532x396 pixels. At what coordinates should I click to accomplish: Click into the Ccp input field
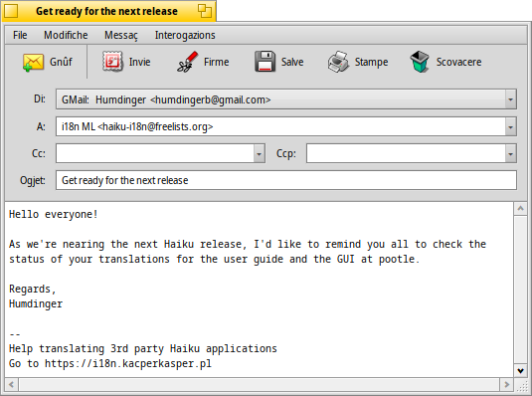(406, 153)
